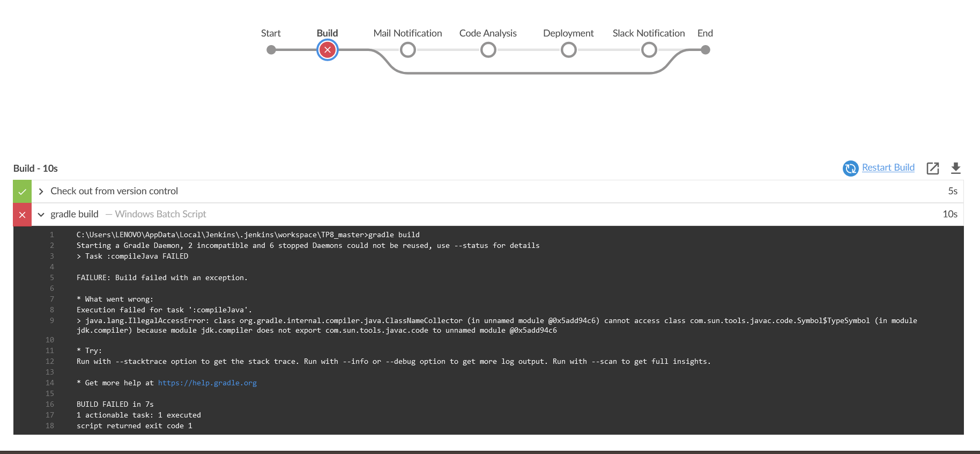Expand Check out from version control step
Image resolution: width=980 pixels, height=454 pixels.
pyautogui.click(x=41, y=192)
